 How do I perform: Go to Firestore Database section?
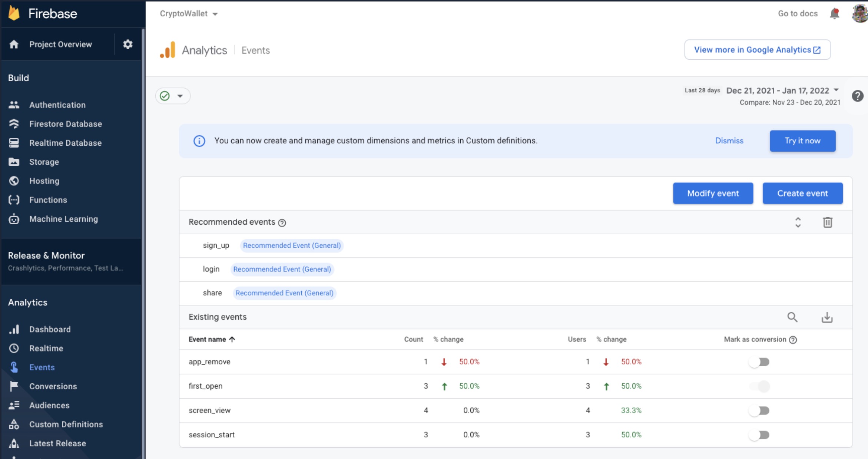click(x=65, y=124)
